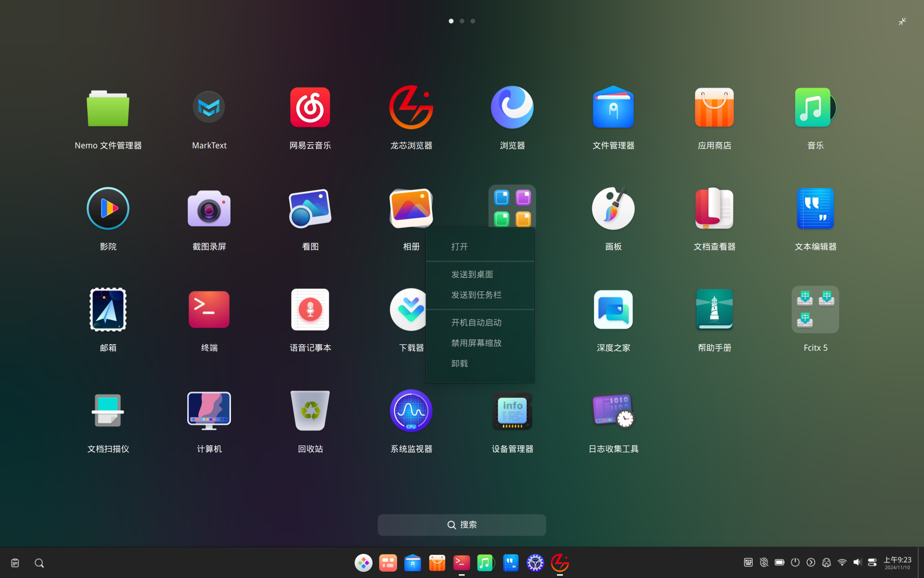
Task: Open the Fcitx 5 folder group
Action: [815, 311]
